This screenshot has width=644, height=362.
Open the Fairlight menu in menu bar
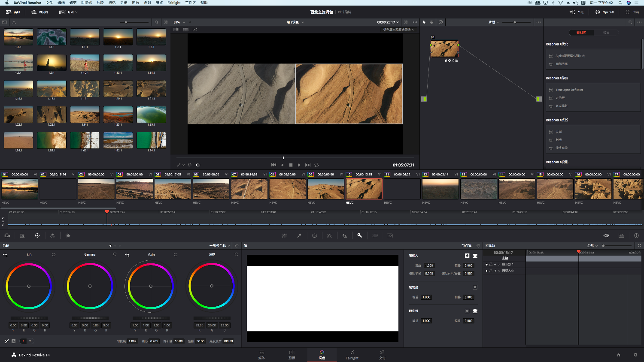coord(174,3)
